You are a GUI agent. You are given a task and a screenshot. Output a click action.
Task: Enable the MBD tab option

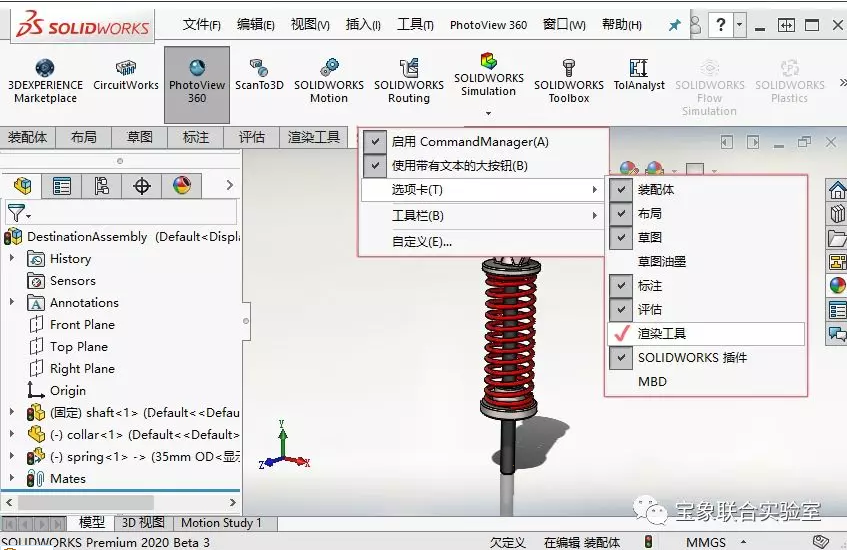pos(706,381)
